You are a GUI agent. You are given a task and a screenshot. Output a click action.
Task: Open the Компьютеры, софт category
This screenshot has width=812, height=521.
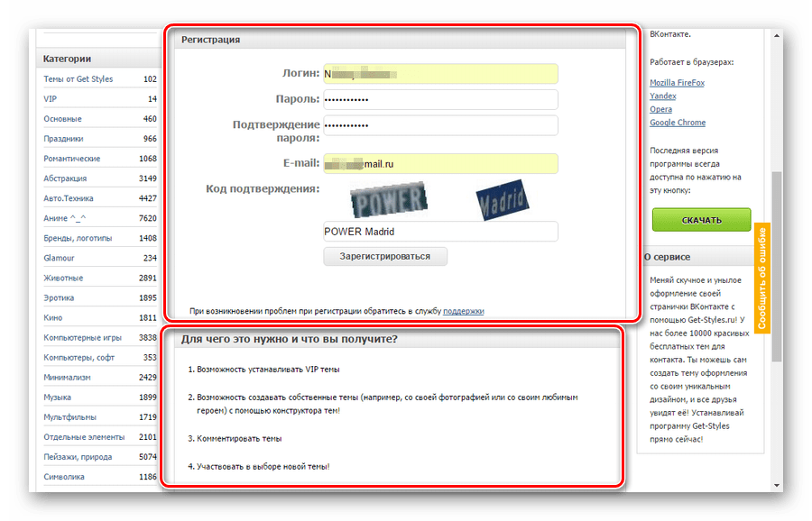(78, 358)
